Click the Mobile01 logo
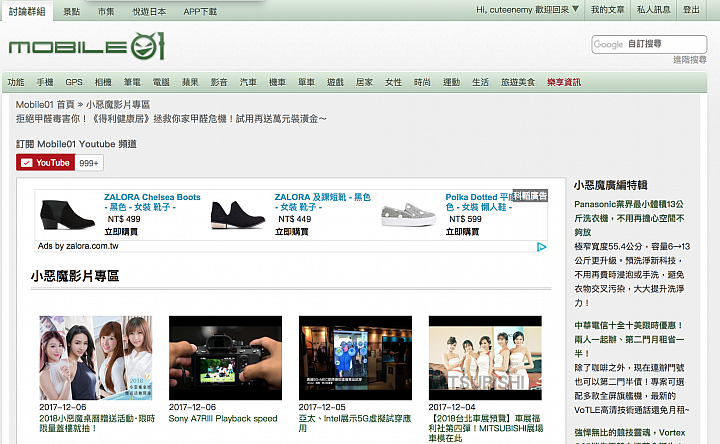The width and height of the screenshot is (720, 444). tap(86, 46)
